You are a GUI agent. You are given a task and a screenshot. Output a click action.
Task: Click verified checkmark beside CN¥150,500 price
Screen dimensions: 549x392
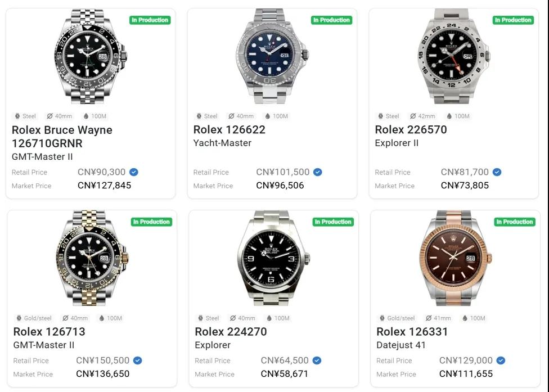pyautogui.click(x=137, y=361)
